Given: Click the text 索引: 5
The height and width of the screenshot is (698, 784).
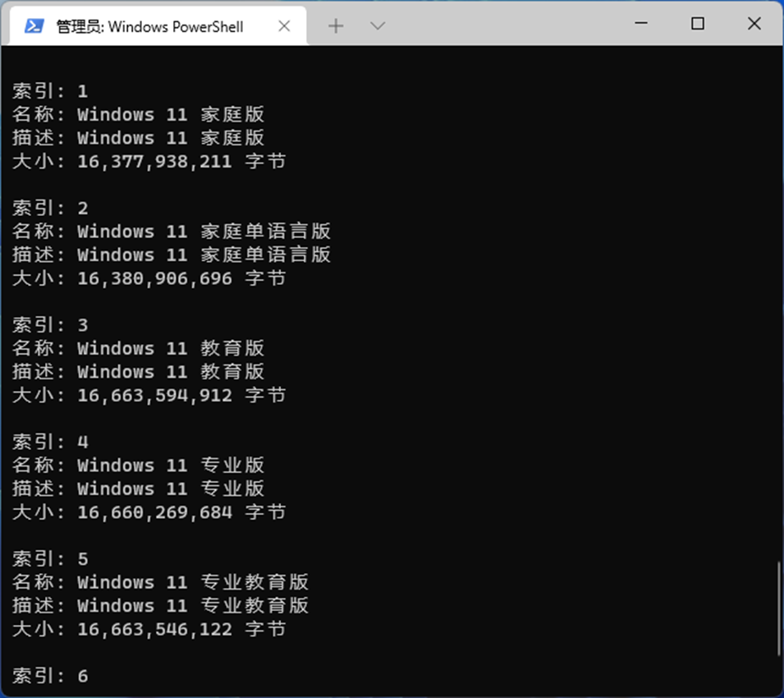Looking at the screenshot, I should [x=50, y=559].
